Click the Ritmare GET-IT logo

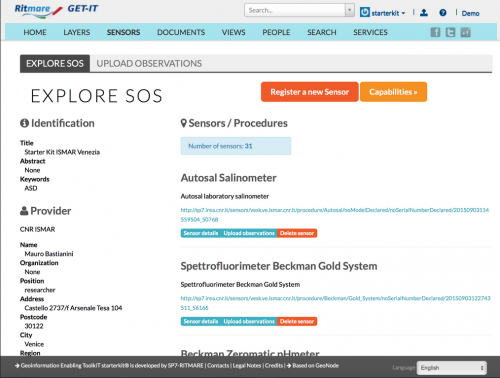point(56,10)
